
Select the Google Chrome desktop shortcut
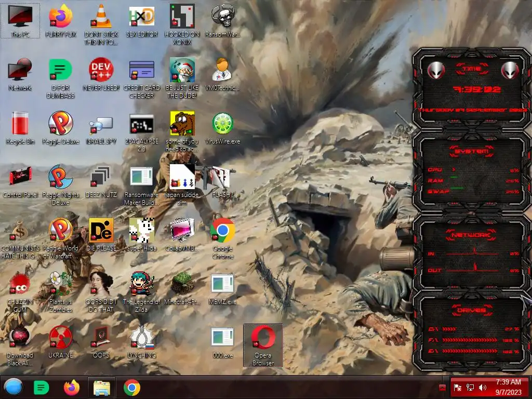(222, 238)
